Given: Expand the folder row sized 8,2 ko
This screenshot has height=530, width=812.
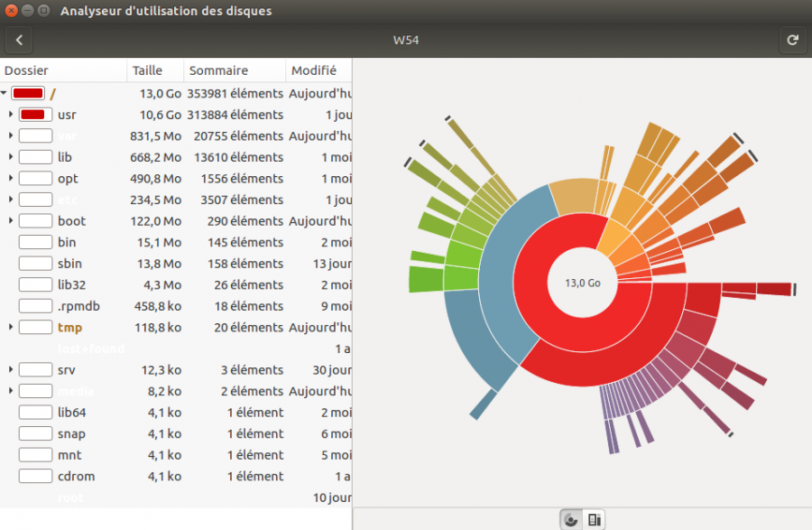Looking at the screenshot, I should 11,391.
